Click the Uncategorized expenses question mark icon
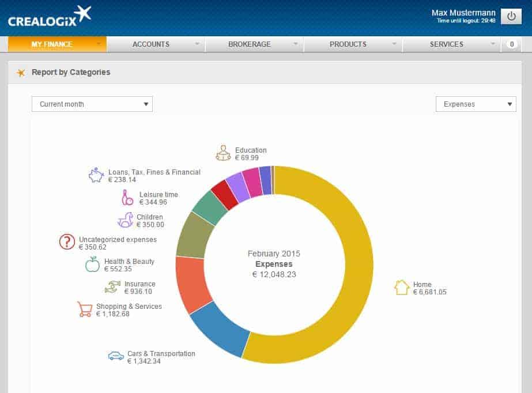 point(67,242)
